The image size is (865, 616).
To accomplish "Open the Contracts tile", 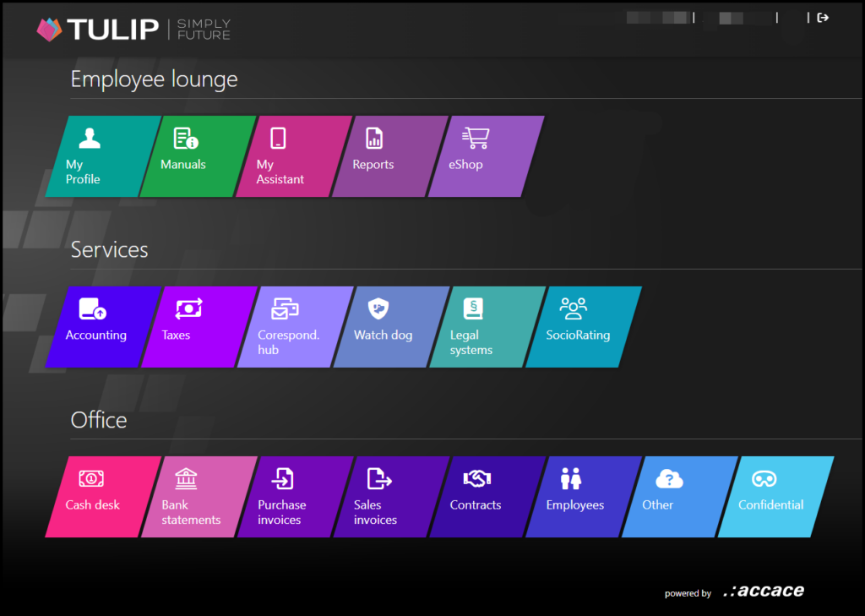I will (486, 497).
